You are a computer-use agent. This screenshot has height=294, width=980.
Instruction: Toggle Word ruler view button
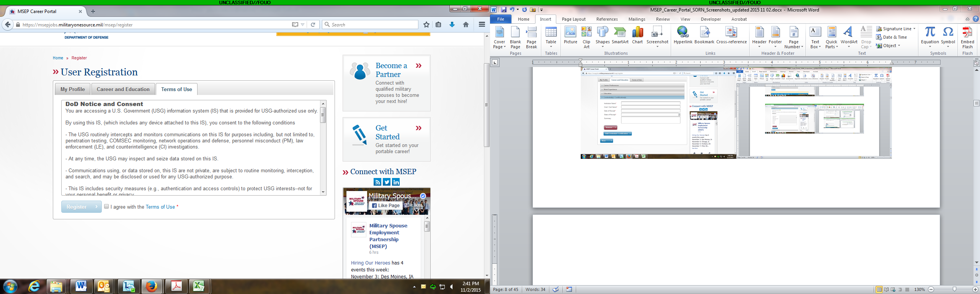tap(976, 63)
